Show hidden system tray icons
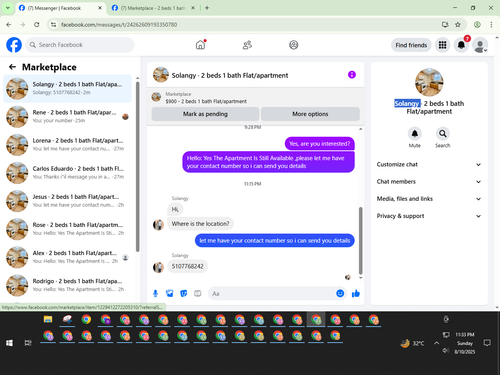This screenshot has height=375, width=500. [x=436, y=343]
